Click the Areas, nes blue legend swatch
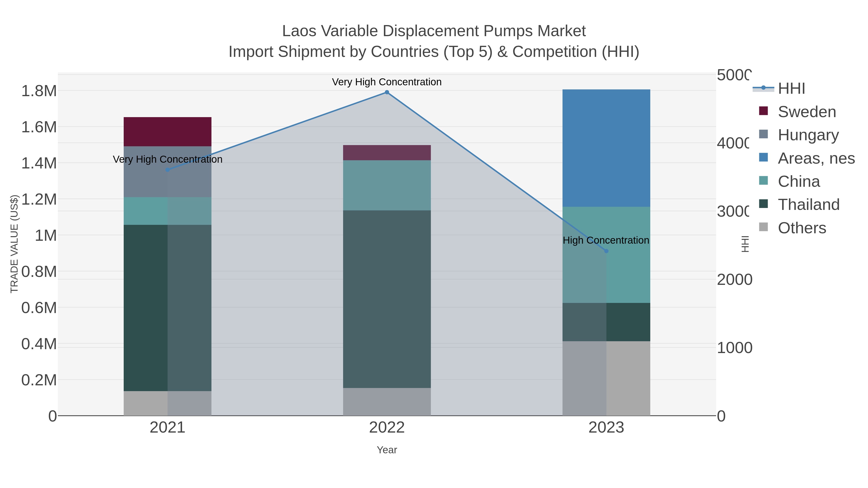 [x=763, y=157]
